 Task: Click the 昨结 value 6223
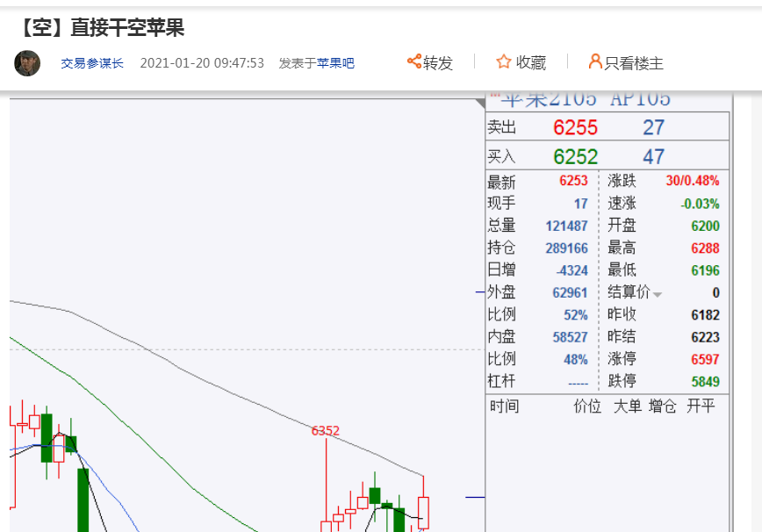(x=705, y=337)
